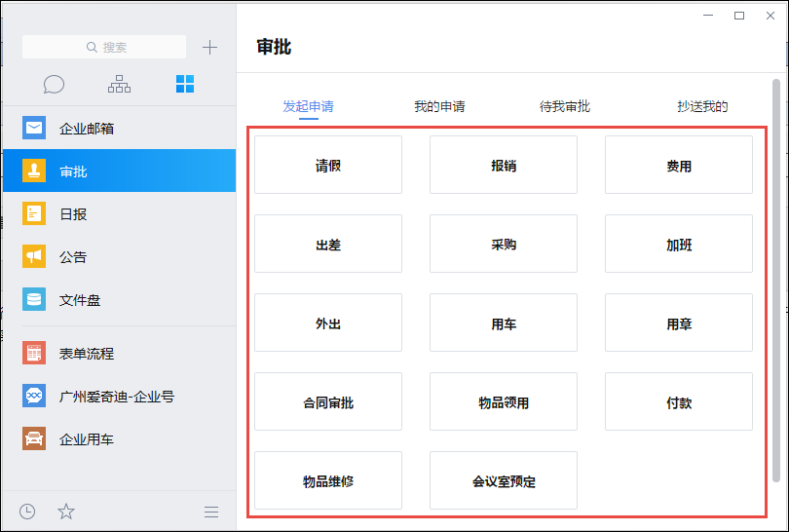Open the hamburger menu icon
The image size is (789, 532).
[211, 512]
